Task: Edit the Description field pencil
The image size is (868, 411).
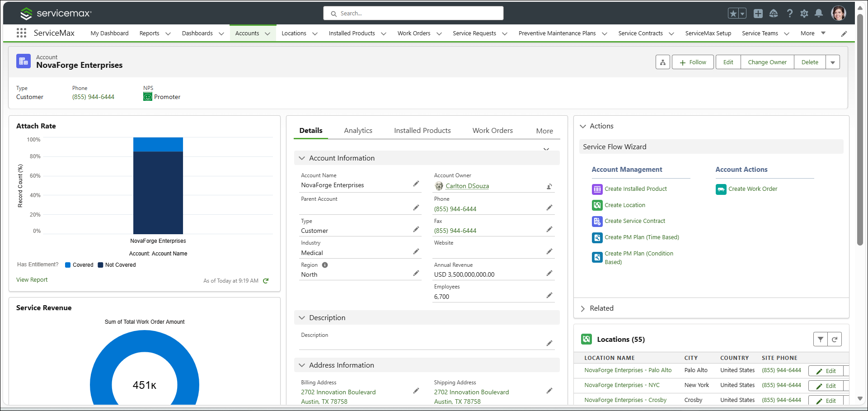Action: tap(549, 343)
